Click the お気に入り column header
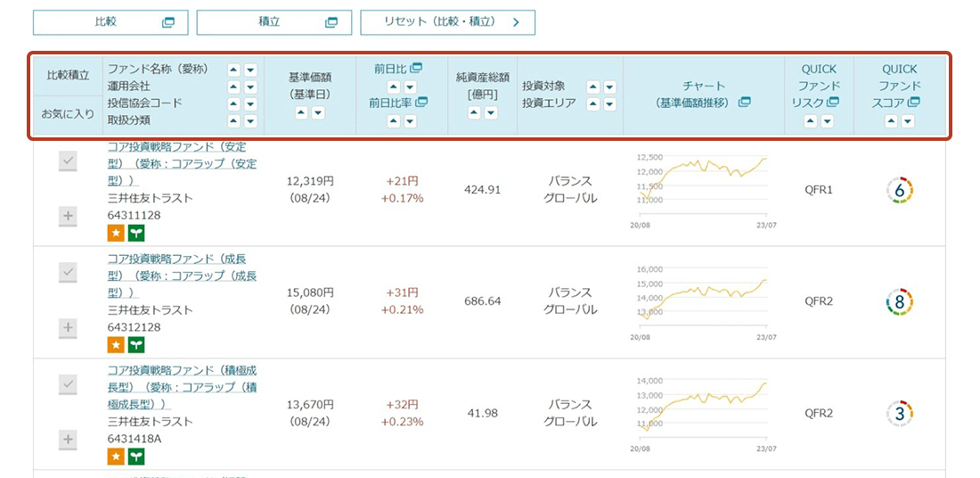This screenshot has width=980, height=478. point(68,114)
